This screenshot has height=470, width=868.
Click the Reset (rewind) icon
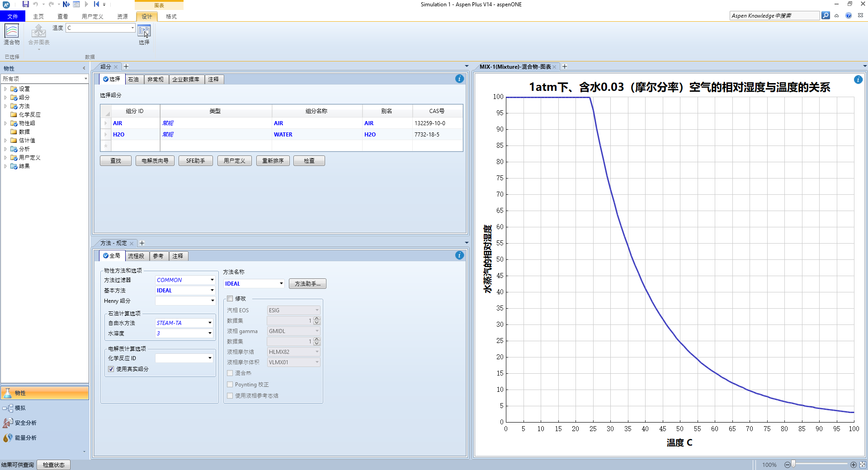96,4
